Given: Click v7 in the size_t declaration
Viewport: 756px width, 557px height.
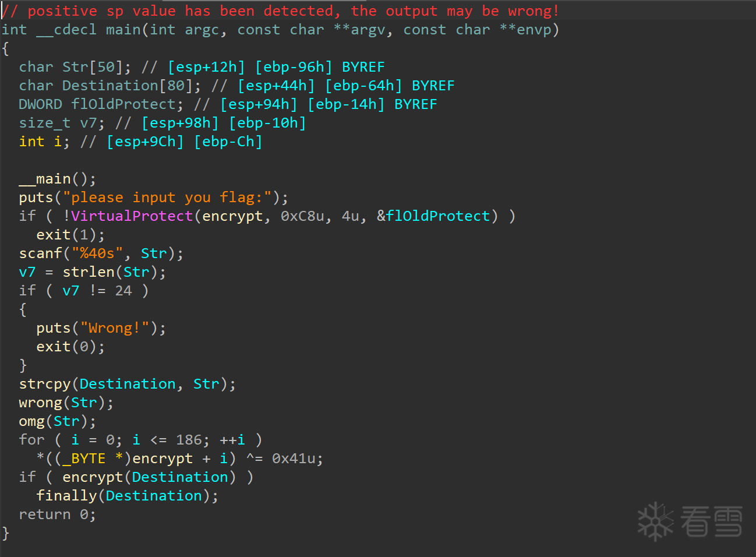Looking at the screenshot, I should click(89, 123).
